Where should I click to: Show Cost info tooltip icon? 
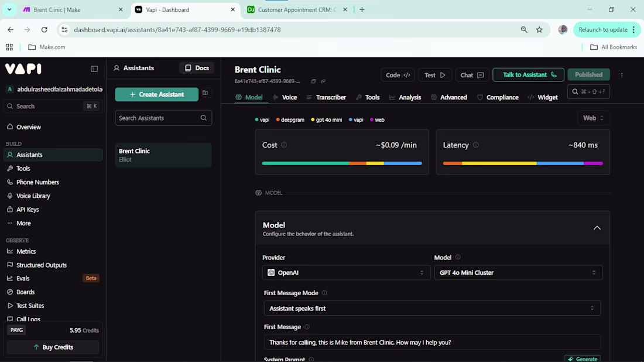pyautogui.click(x=284, y=145)
